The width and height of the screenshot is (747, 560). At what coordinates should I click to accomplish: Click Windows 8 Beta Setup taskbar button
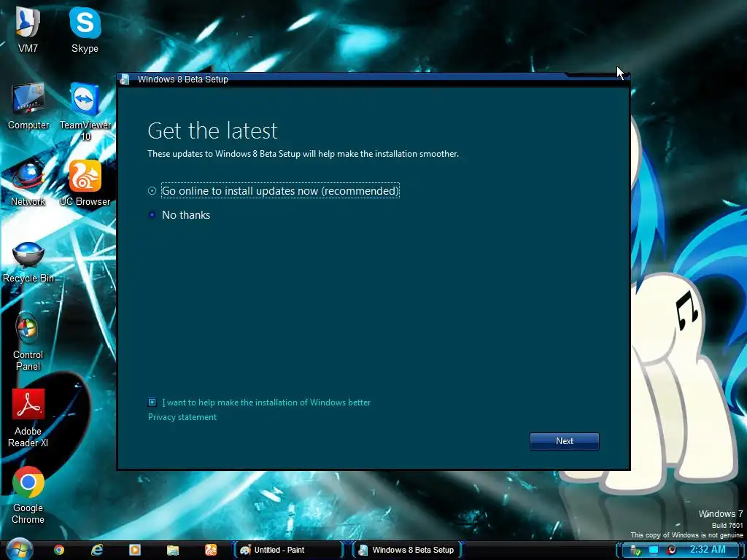tap(407, 550)
